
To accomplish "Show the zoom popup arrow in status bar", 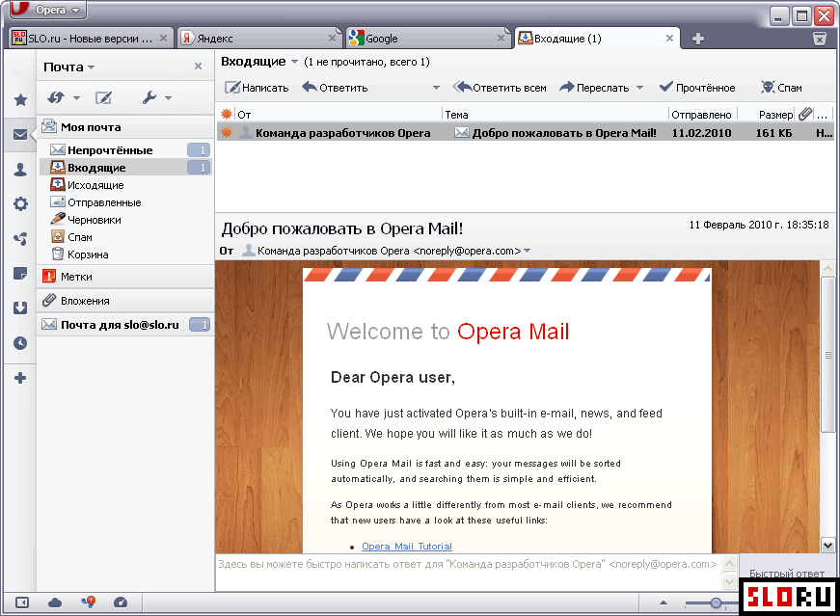I will pos(664,603).
